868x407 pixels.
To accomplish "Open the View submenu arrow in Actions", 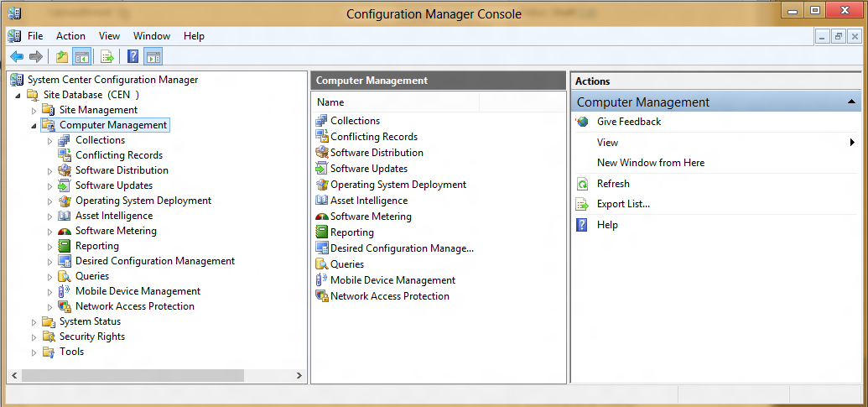I will [x=853, y=143].
